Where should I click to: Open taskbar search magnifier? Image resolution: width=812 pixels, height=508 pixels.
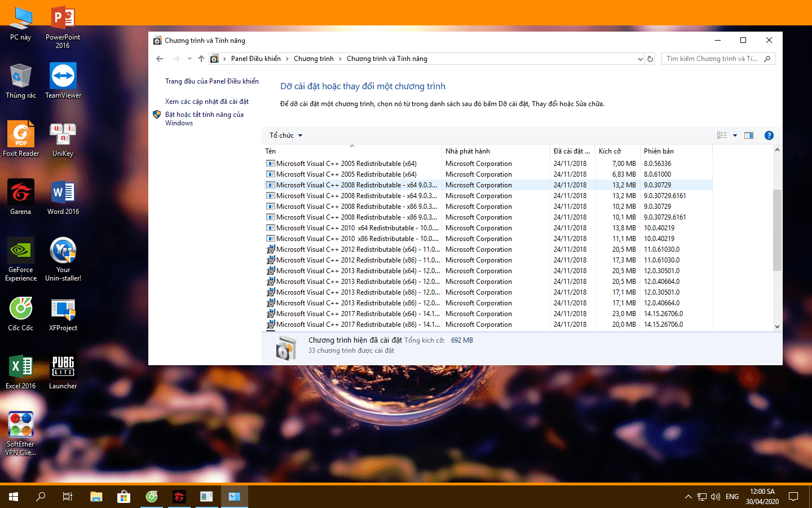(x=41, y=497)
